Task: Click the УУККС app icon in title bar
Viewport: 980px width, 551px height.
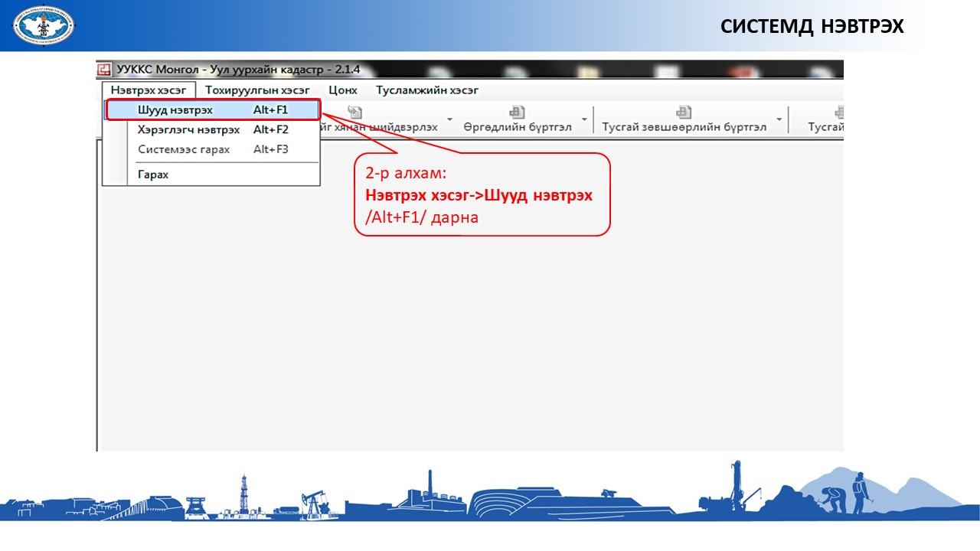Action: click(104, 70)
